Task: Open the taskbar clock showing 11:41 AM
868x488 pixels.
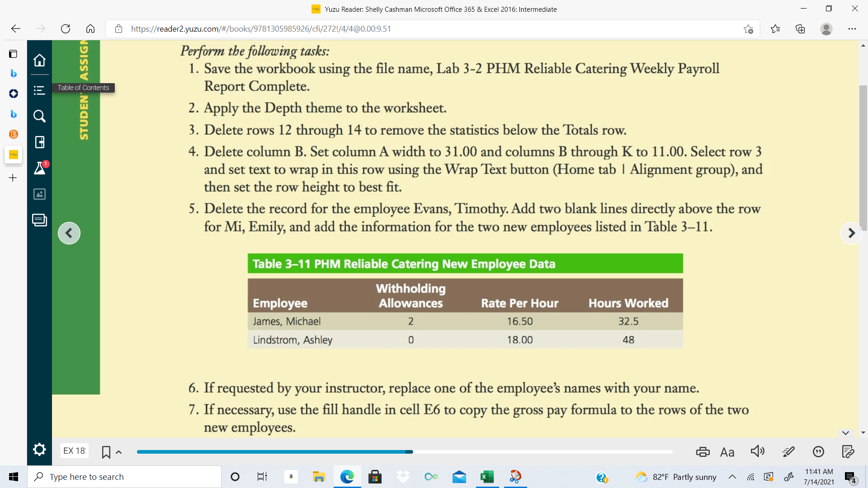Action: [819, 477]
